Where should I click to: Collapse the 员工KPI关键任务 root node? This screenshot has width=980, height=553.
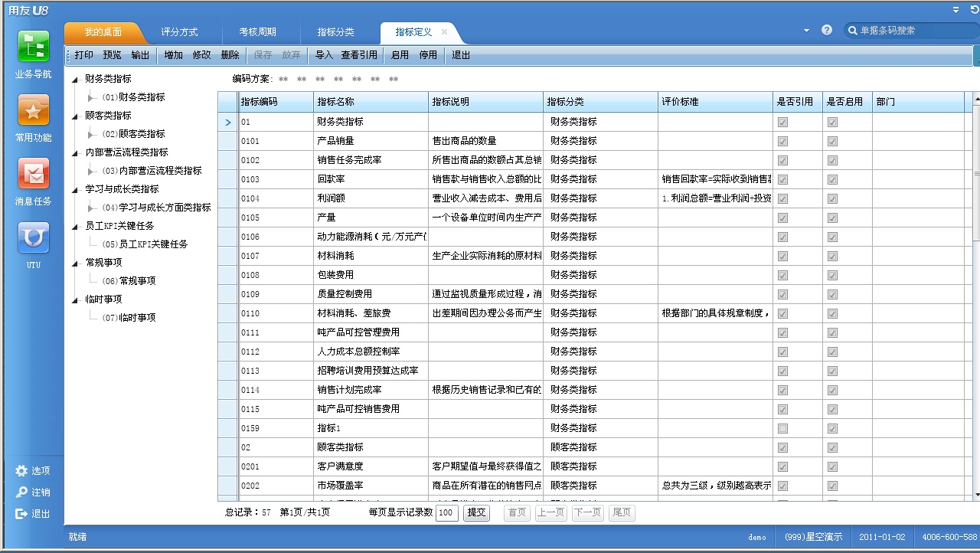click(x=75, y=226)
